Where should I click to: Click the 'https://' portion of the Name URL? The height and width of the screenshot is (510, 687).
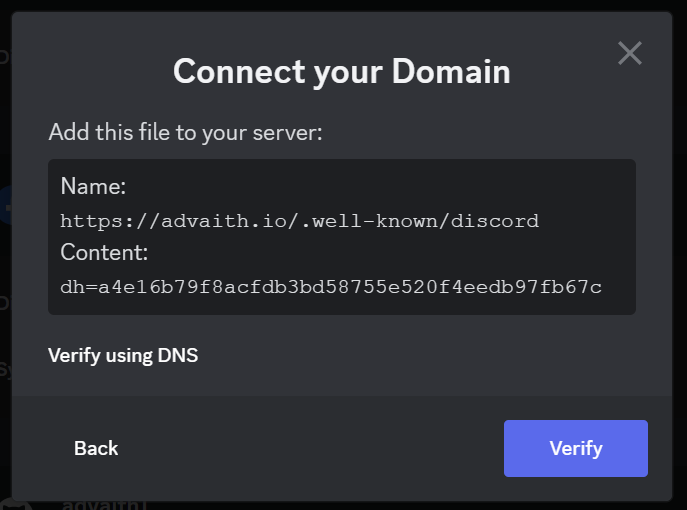110,221
